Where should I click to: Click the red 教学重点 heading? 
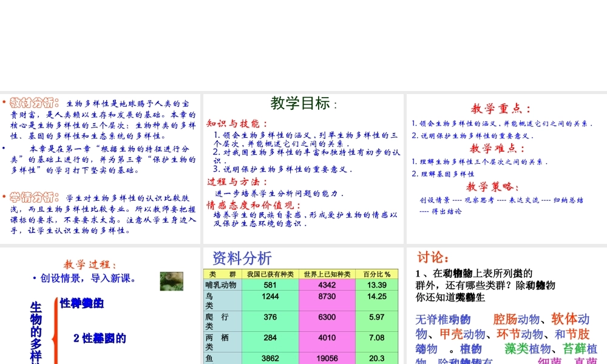pos(501,109)
